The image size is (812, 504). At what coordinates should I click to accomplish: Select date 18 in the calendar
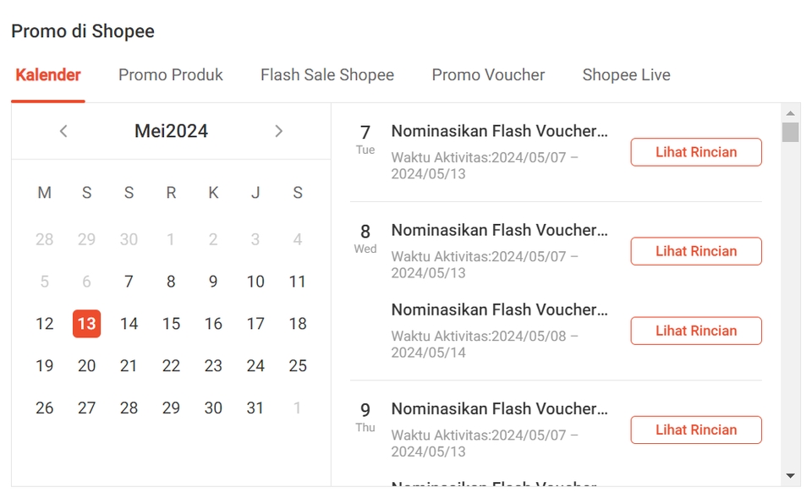(298, 324)
